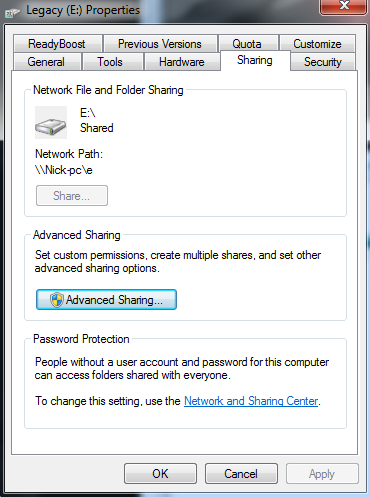
Task: Confirm with the OK button
Action: [160, 474]
